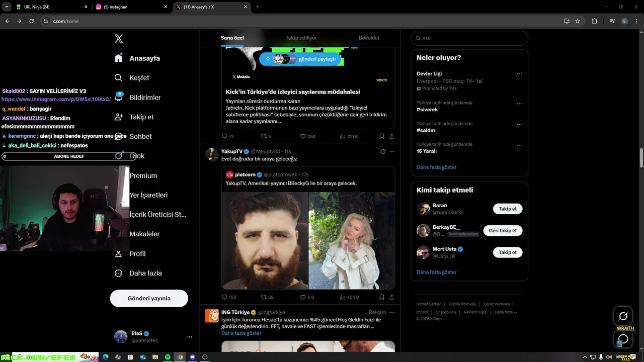View stats of Kick article post 129 B
Screen dimensions: 644x362
tap(349, 136)
